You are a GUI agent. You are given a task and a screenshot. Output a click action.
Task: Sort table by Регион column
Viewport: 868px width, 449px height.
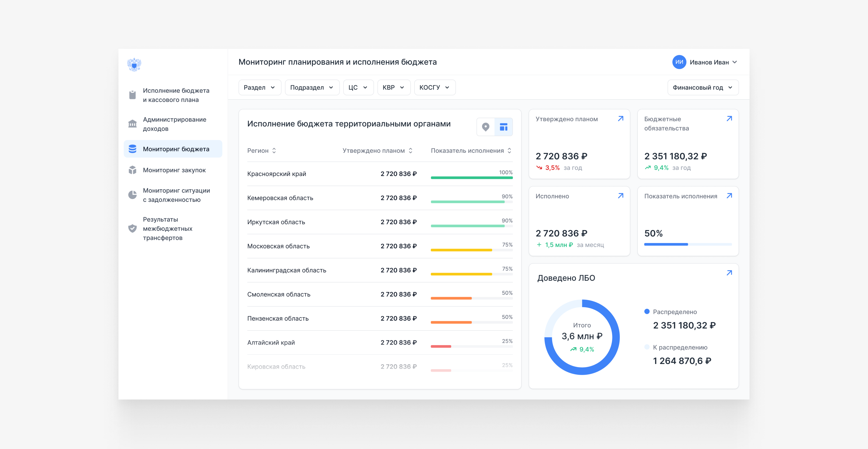[x=261, y=151]
